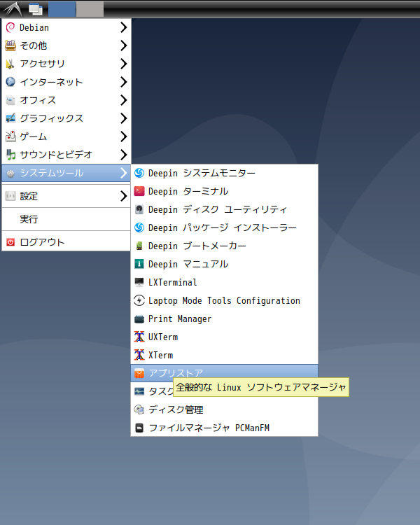Click the UXTerm X icon

[139, 337]
